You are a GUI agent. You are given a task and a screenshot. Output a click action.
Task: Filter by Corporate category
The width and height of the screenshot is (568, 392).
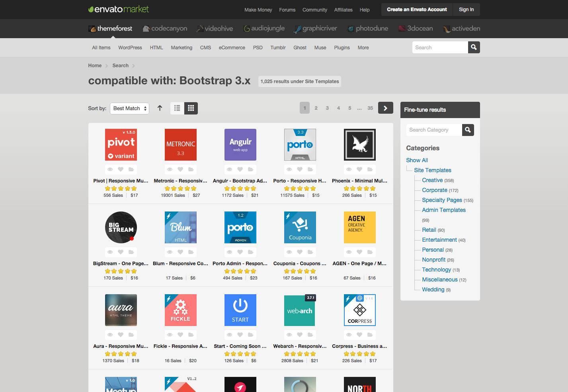[x=435, y=190]
